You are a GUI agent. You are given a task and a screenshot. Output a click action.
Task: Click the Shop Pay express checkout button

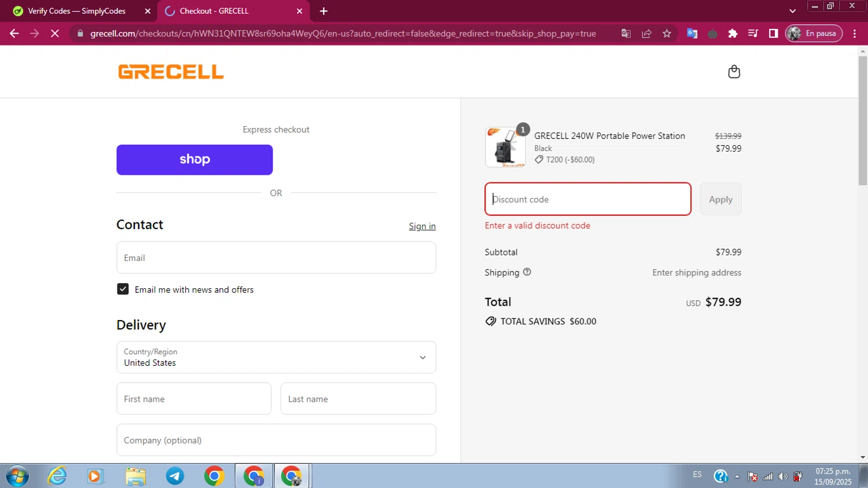pos(194,160)
